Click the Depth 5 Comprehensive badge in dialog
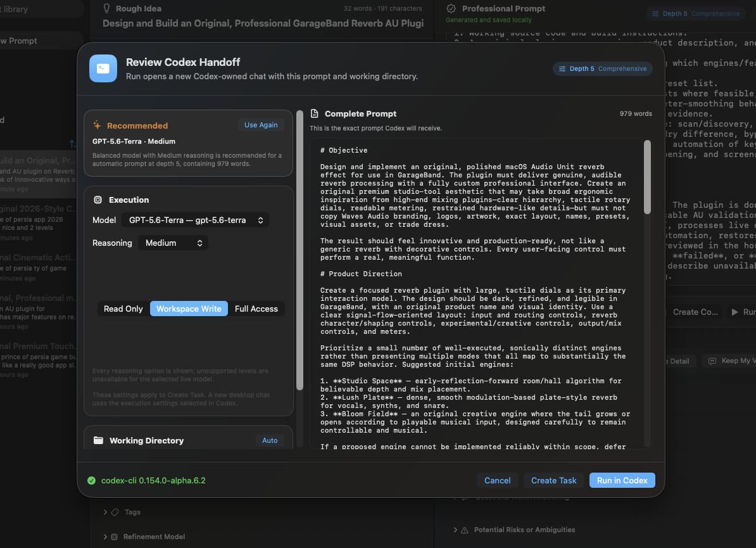756x548 pixels. [603, 69]
